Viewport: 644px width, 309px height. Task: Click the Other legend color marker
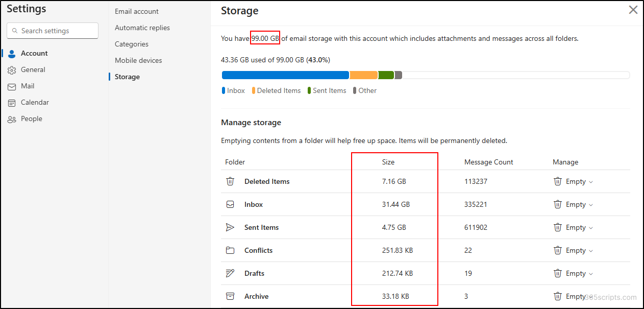tap(355, 90)
